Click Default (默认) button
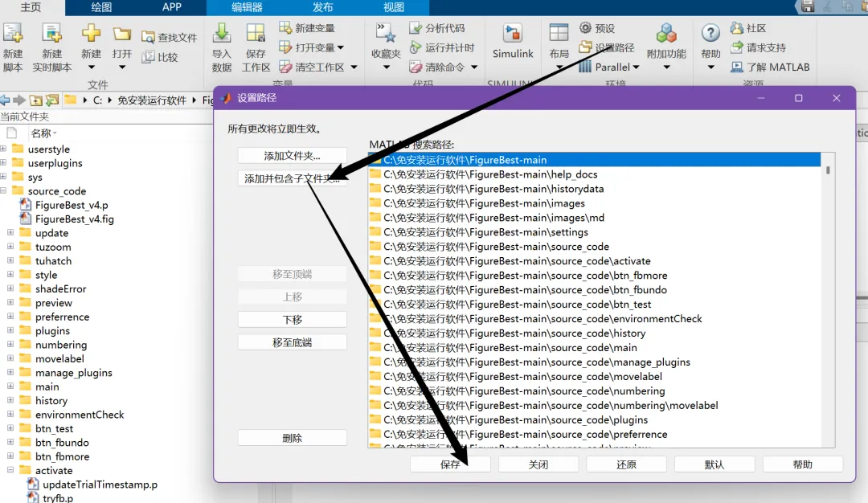The height and width of the screenshot is (503, 868). pyautogui.click(x=714, y=464)
